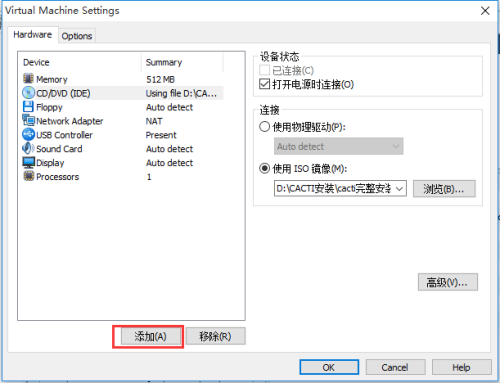Image resolution: width=500 pixels, height=383 pixels.
Task: Click the 移除(R) remove button
Action: (x=215, y=336)
